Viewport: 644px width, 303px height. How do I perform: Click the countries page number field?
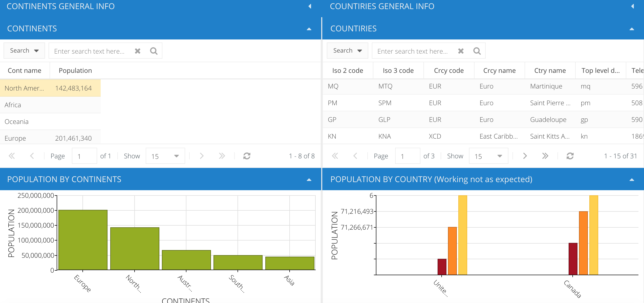pyautogui.click(x=407, y=156)
